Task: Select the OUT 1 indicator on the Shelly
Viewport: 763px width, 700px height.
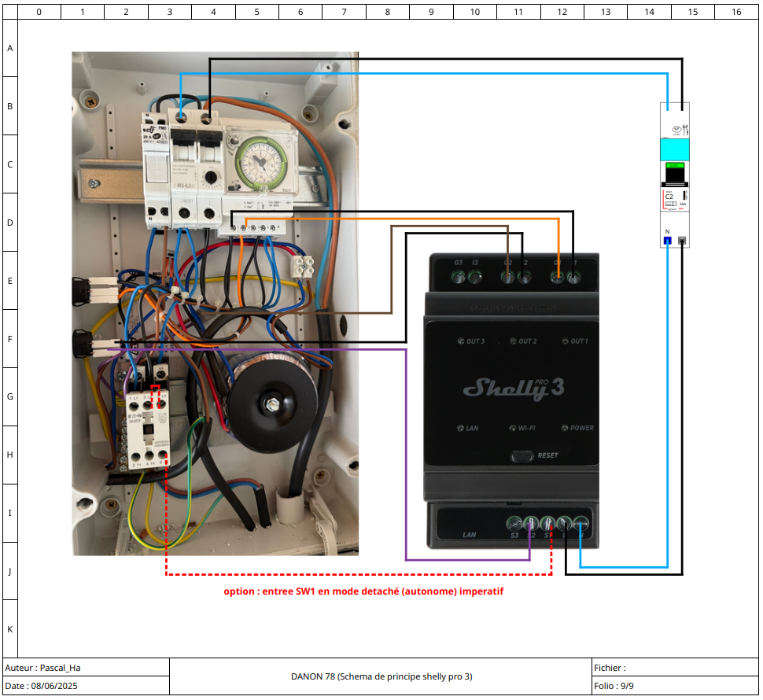Action: tap(575, 341)
